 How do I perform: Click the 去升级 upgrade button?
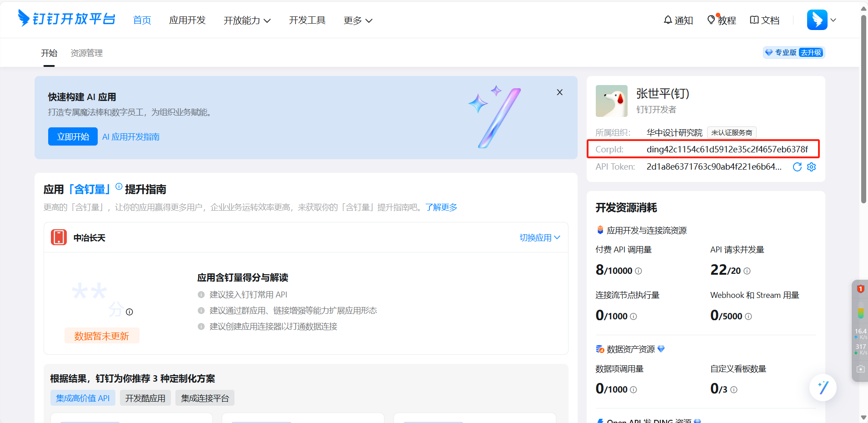tap(811, 53)
